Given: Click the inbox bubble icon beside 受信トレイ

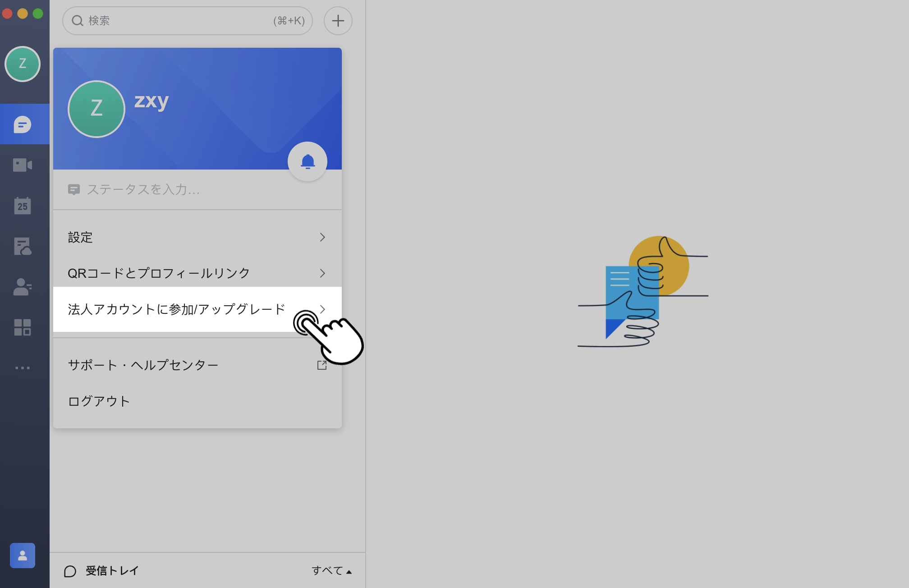Looking at the screenshot, I should [x=70, y=571].
